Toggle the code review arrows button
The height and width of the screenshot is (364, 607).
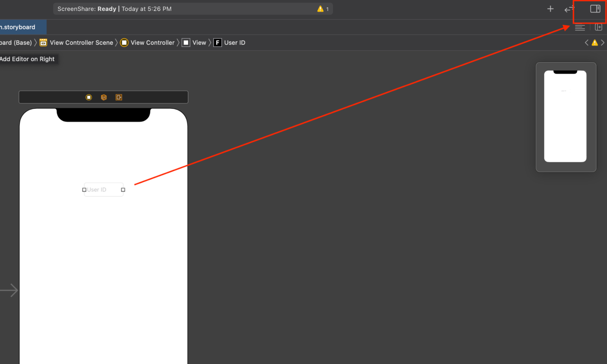(x=569, y=9)
